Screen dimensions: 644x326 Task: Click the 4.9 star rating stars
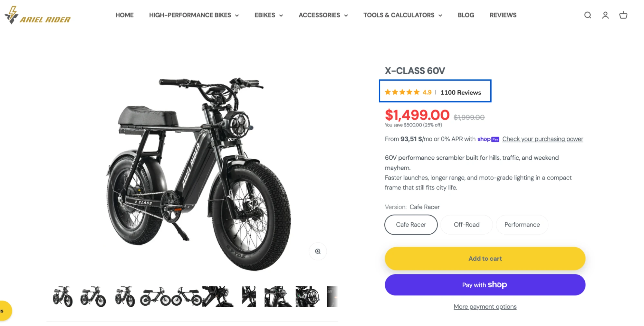402,92
